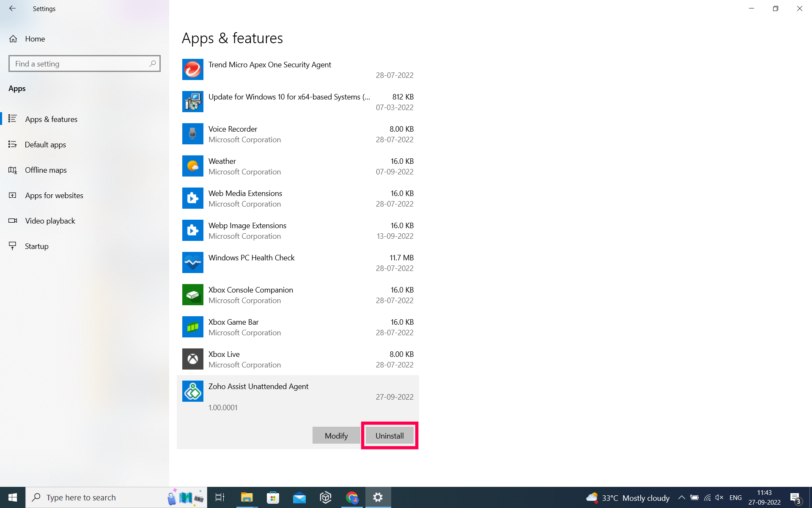Select Default apps in the sidebar
812x508 pixels.
45,144
